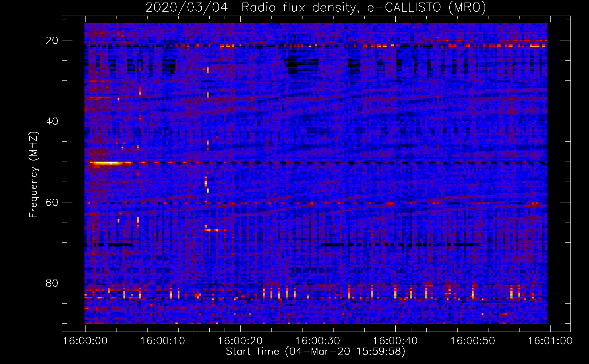Screen dimensions: 589x364
Task: Click the '60' frequency tick label
Action: 52,202
